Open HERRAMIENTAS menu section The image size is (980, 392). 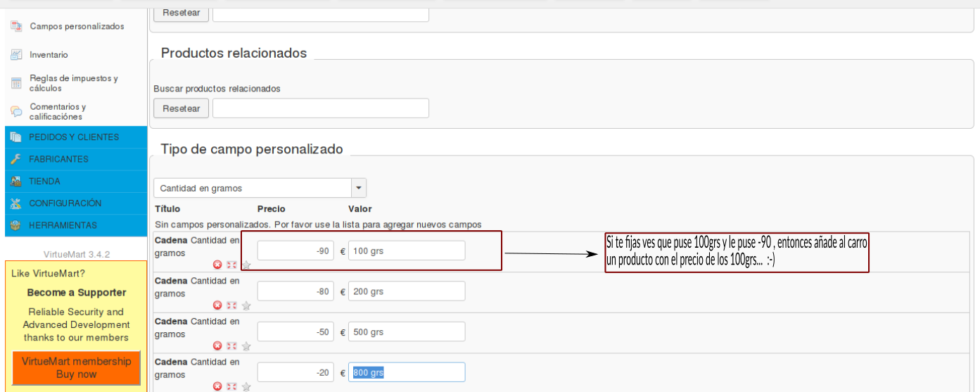[x=76, y=225]
